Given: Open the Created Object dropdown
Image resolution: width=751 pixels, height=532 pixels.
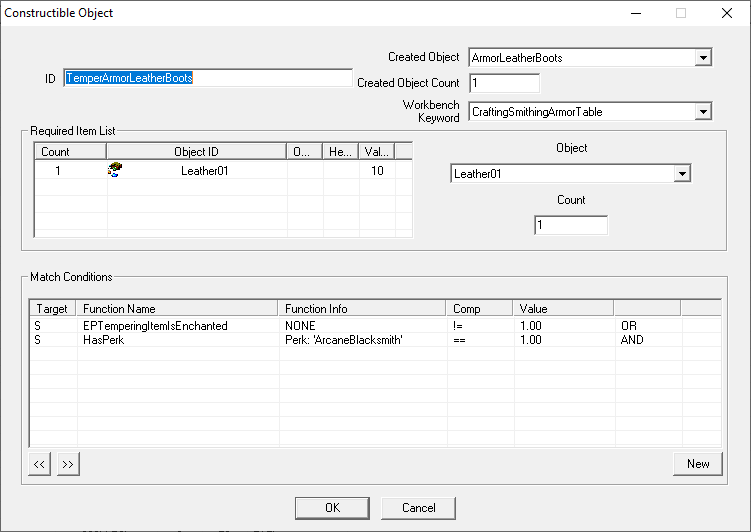Looking at the screenshot, I should click(x=703, y=58).
